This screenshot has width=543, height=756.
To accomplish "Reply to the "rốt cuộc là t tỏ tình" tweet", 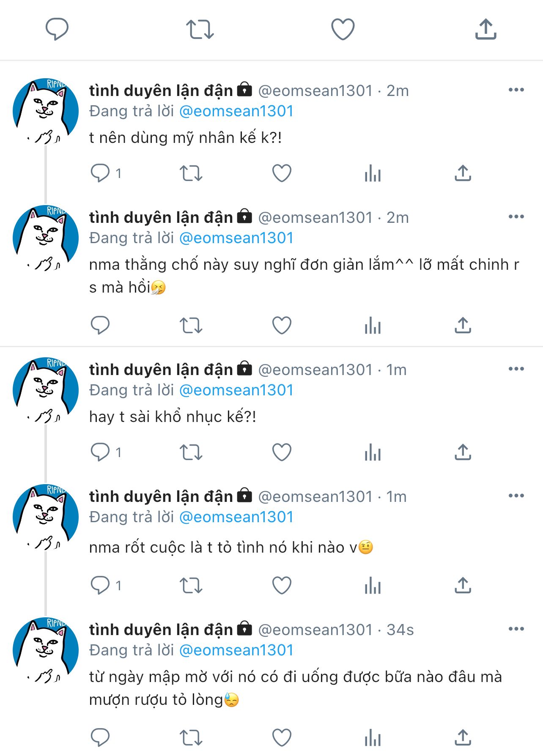I will click(100, 585).
